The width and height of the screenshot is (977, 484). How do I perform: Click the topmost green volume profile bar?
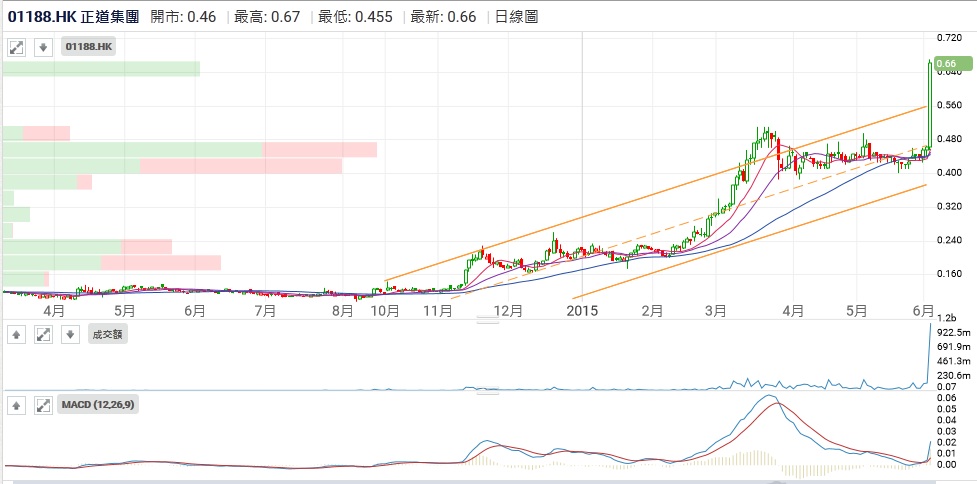101,68
